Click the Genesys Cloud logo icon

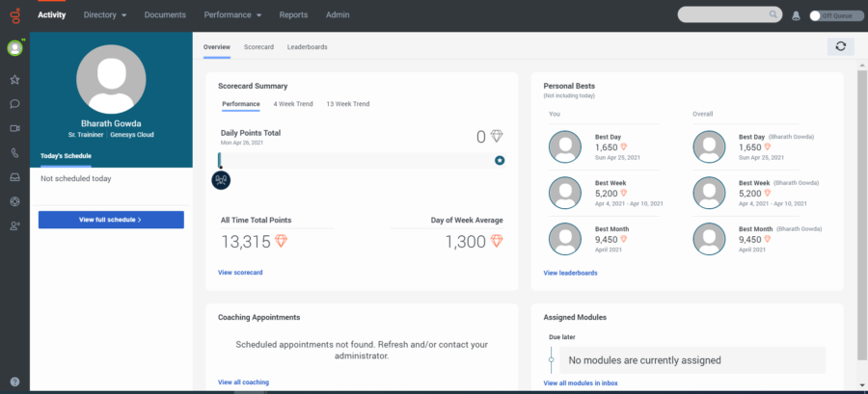click(14, 14)
